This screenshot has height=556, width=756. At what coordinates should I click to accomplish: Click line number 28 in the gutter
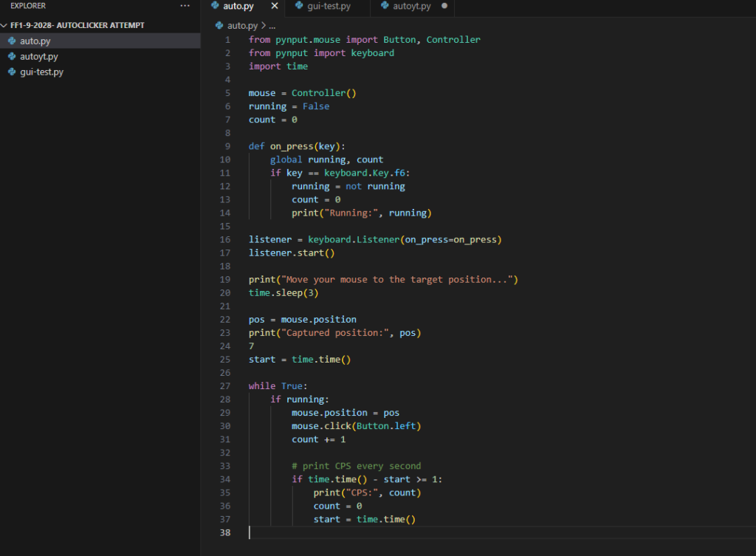pyautogui.click(x=224, y=399)
